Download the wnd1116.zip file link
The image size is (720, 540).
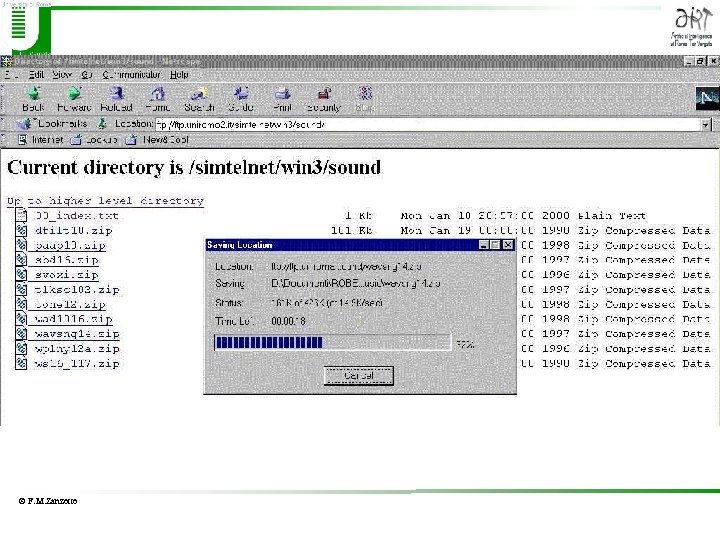[x=73, y=319]
